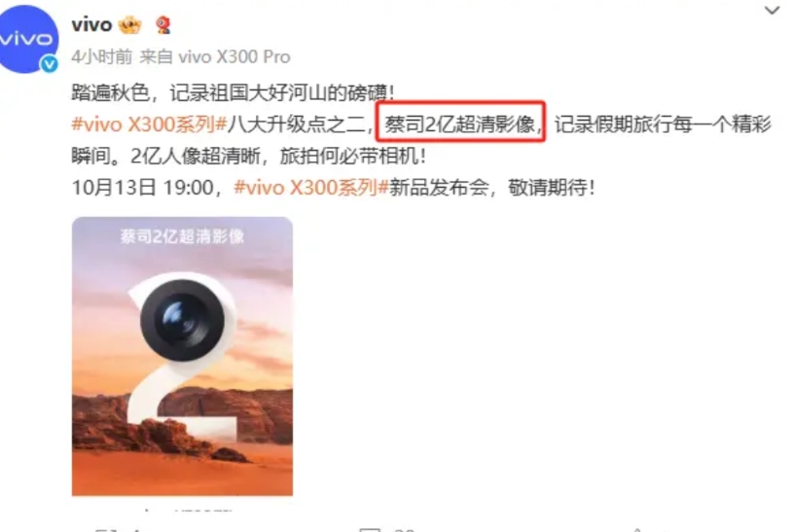Click the 踏遍秋色 opening sentence
Viewport: 792px width, 532px height.
pos(233,92)
